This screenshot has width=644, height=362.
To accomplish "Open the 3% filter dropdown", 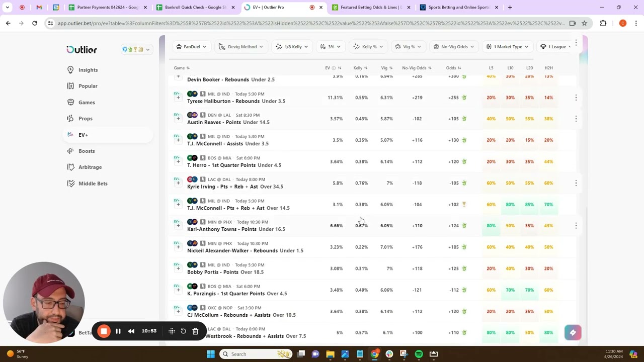I will [x=331, y=47].
